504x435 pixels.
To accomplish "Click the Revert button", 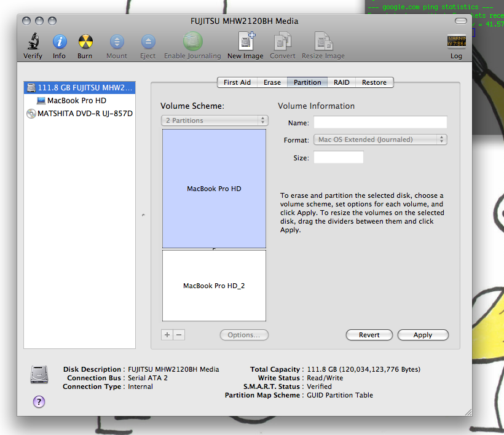I will (369, 335).
